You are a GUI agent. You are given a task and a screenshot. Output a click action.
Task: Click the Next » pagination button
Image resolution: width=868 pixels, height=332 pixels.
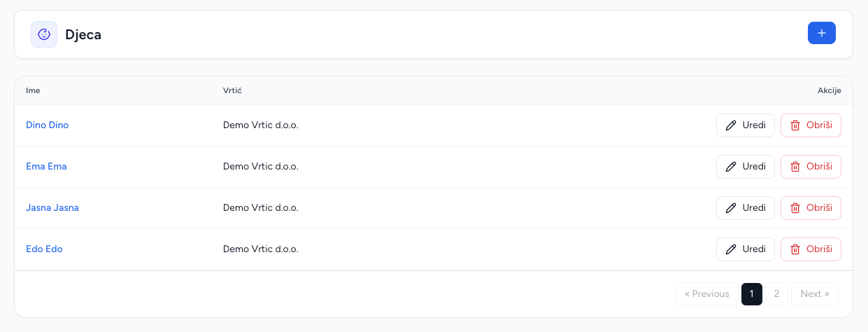pyautogui.click(x=815, y=294)
